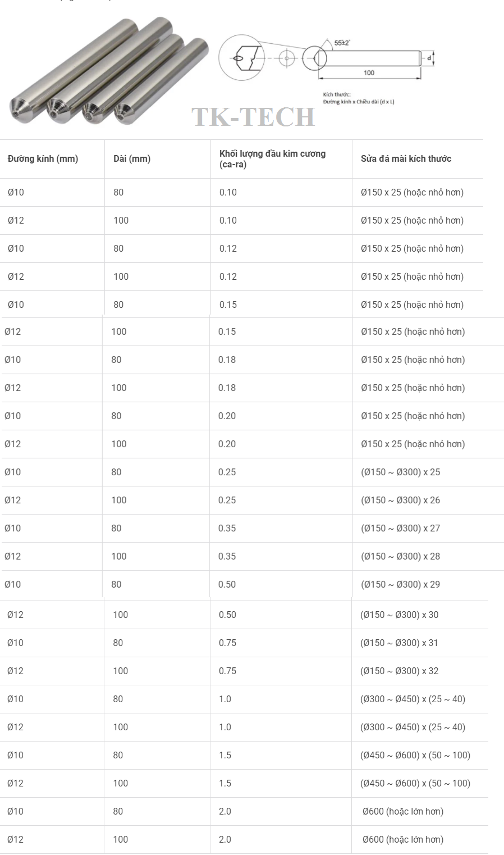Screen dimensions: 504x855
Task: Select the last Ø600 (hoặc lớn hơn) cell
Action: tap(403, 839)
